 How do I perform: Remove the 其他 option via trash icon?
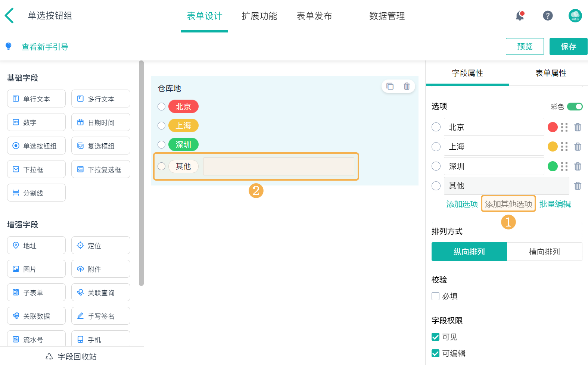click(x=578, y=186)
